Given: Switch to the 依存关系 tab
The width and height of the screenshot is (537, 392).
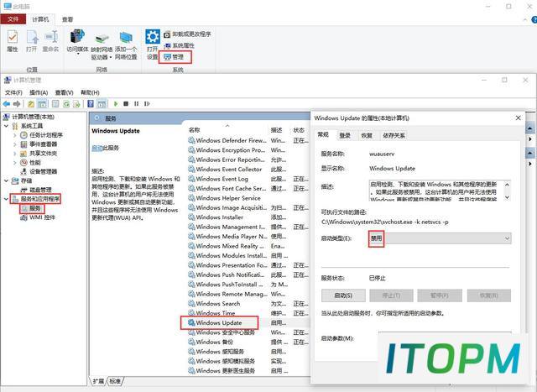Looking at the screenshot, I should [x=394, y=136].
